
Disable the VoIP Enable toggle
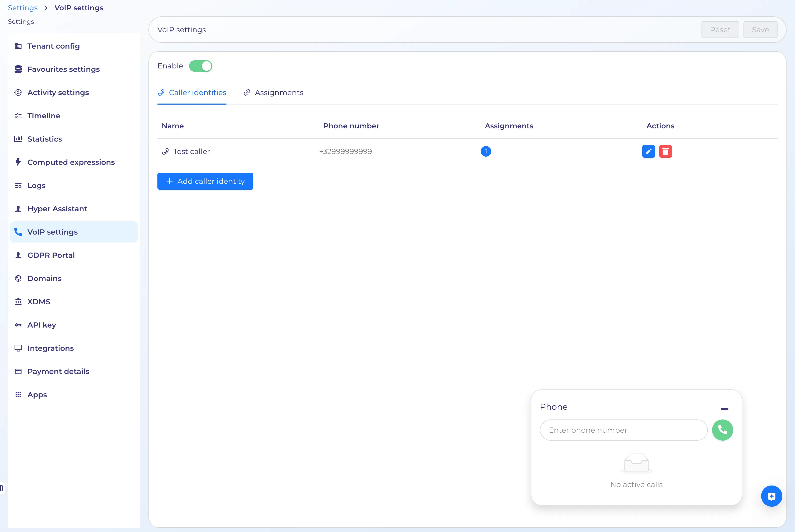(201, 66)
